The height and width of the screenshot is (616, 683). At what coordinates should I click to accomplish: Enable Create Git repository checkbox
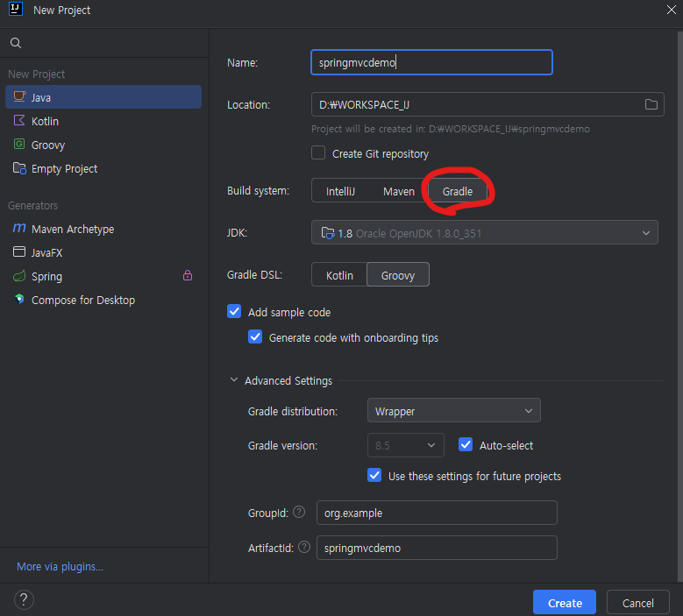point(318,152)
